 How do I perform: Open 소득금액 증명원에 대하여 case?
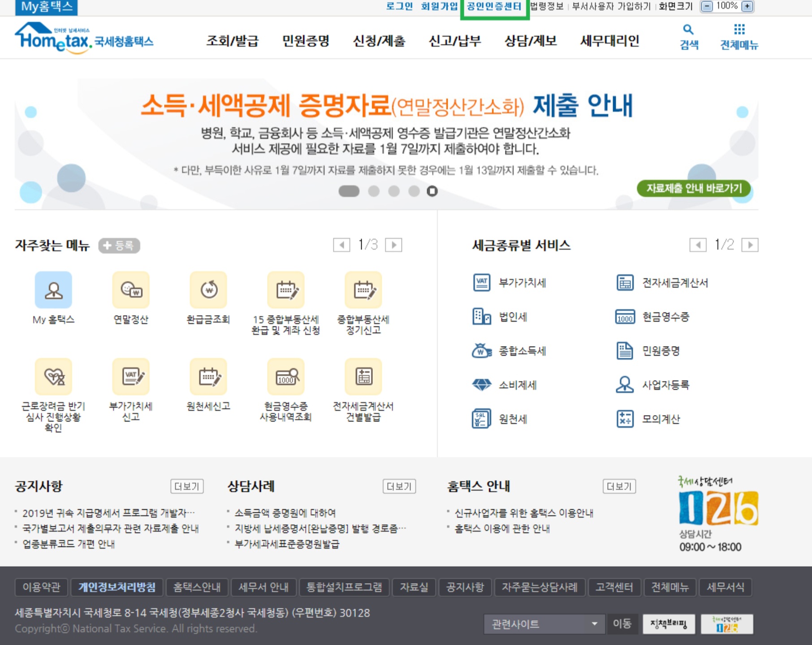285,513
